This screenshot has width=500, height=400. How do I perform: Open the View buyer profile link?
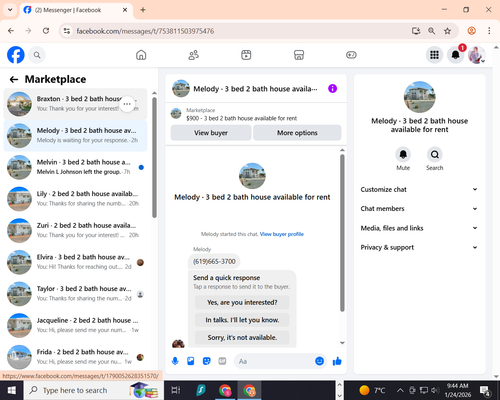coord(282,234)
